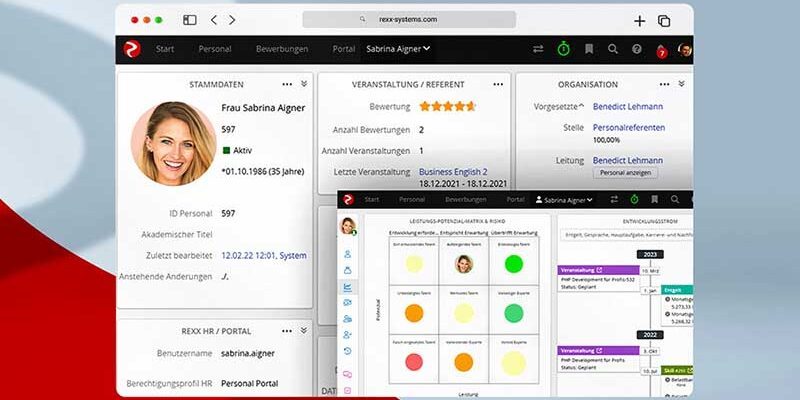Open the Personal menu in main window
The width and height of the screenshot is (800, 400).
(215, 49)
